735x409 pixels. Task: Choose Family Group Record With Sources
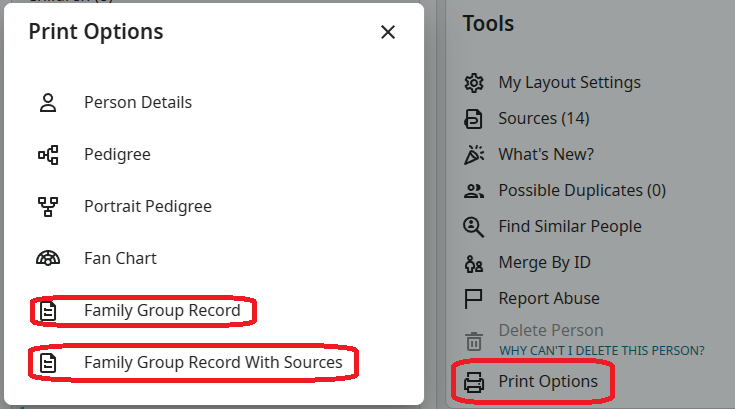(x=213, y=363)
